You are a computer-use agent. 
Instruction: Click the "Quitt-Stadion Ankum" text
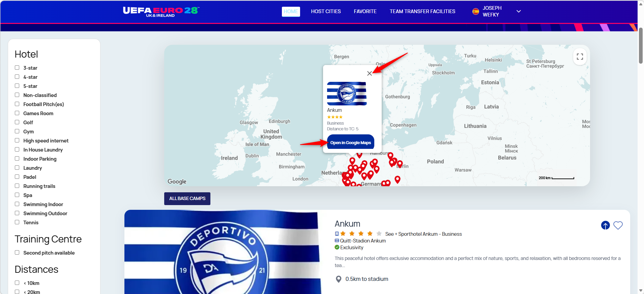pos(363,241)
